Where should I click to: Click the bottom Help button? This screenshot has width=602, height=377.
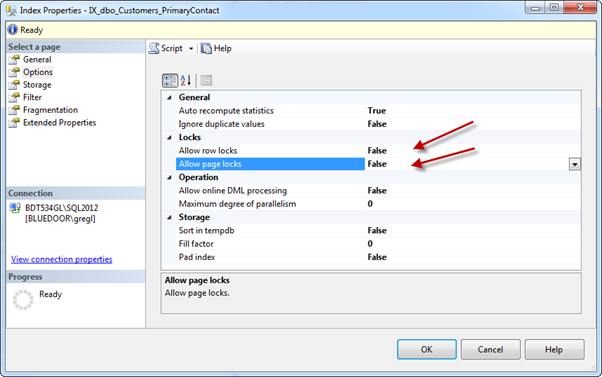pyautogui.click(x=554, y=349)
